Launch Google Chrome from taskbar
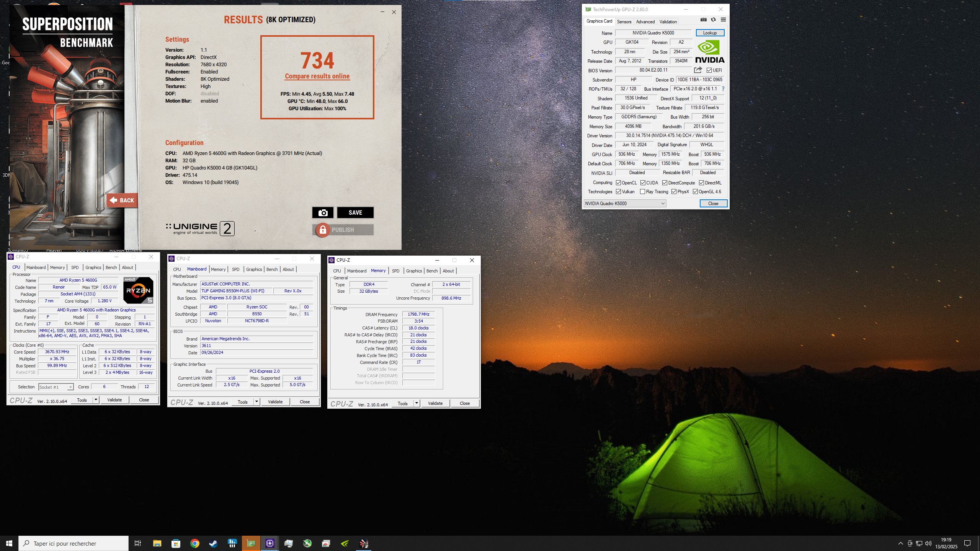The width and height of the screenshot is (980, 551). pyautogui.click(x=194, y=543)
